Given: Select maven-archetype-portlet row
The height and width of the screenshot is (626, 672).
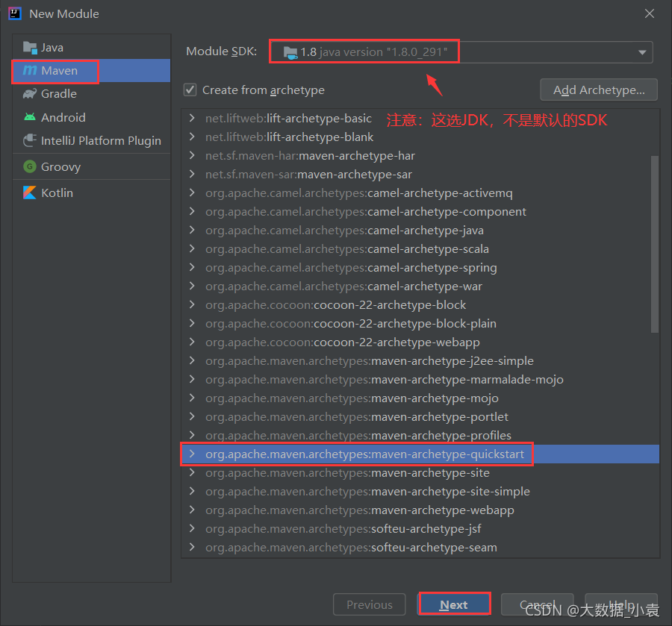Looking at the screenshot, I should pyautogui.click(x=420, y=416).
